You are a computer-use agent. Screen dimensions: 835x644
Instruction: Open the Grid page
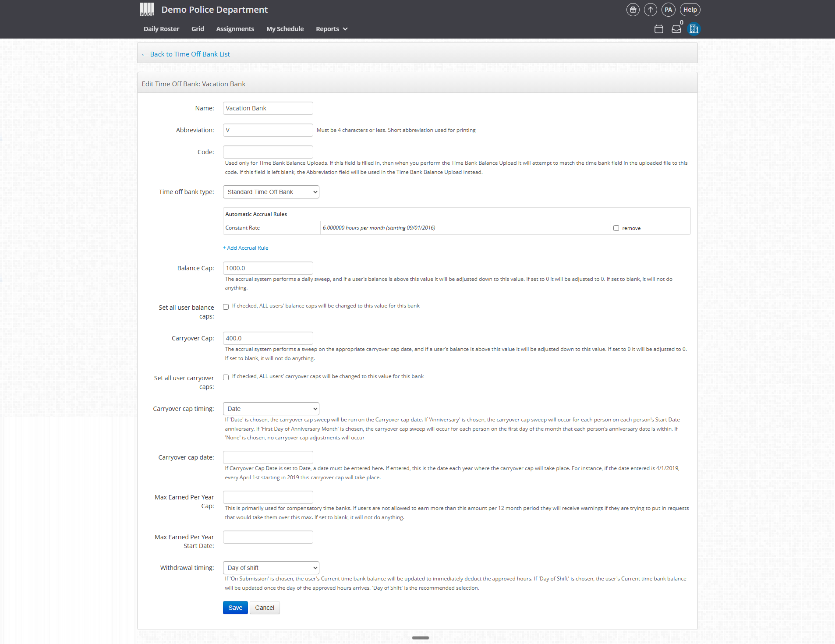pos(198,29)
